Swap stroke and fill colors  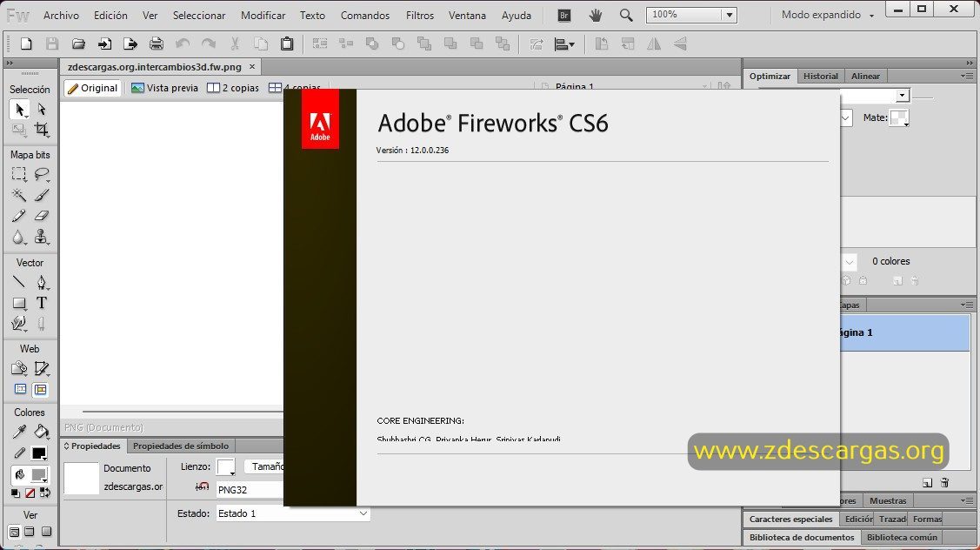tap(45, 493)
